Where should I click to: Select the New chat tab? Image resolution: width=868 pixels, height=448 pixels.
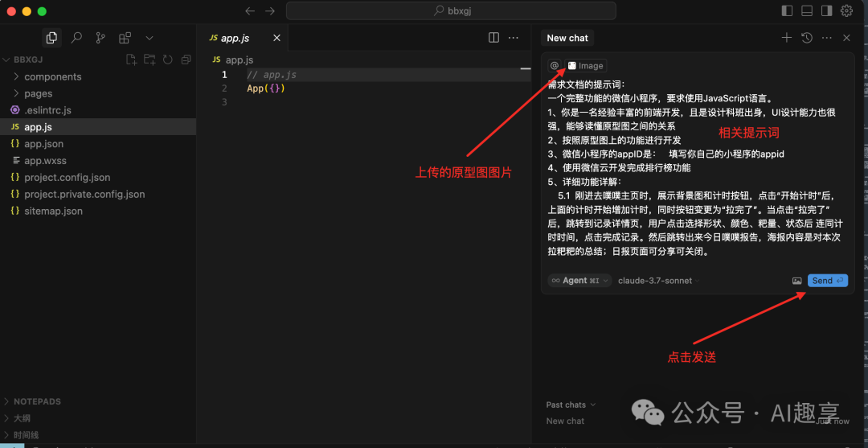pos(567,38)
